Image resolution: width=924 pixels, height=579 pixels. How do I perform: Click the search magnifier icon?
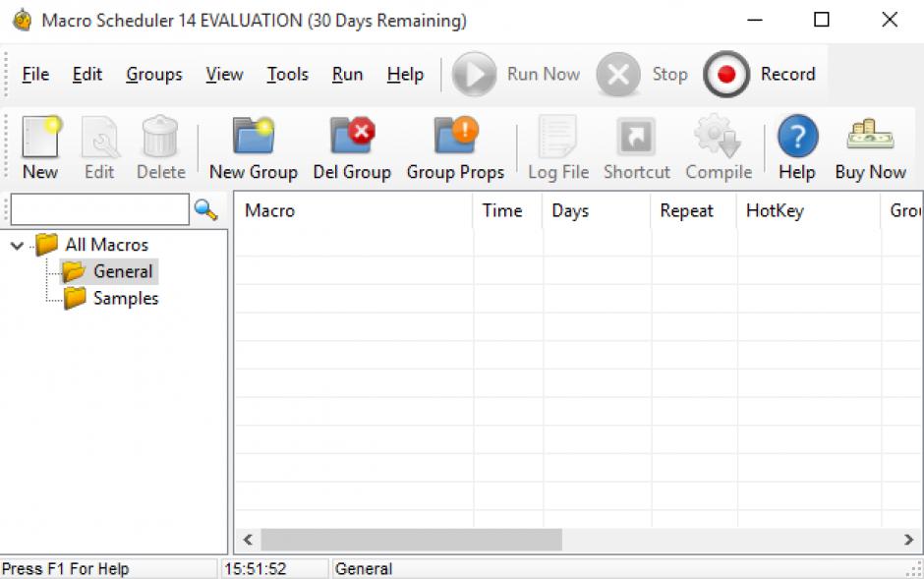pyautogui.click(x=205, y=209)
